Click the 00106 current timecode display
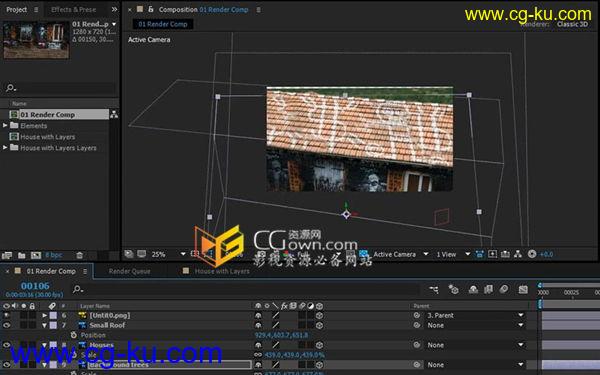600x375 pixels. (35, 286)
